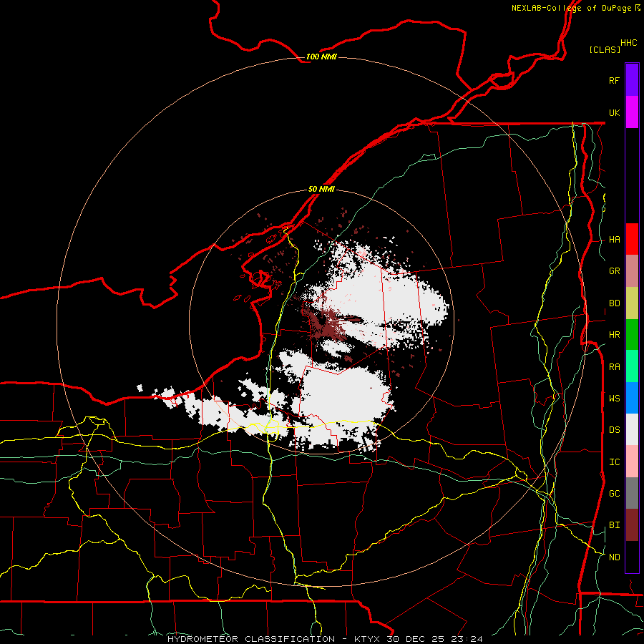Click the RF purple legend swatch
This screenshot has height=644, width=644.
632,79
